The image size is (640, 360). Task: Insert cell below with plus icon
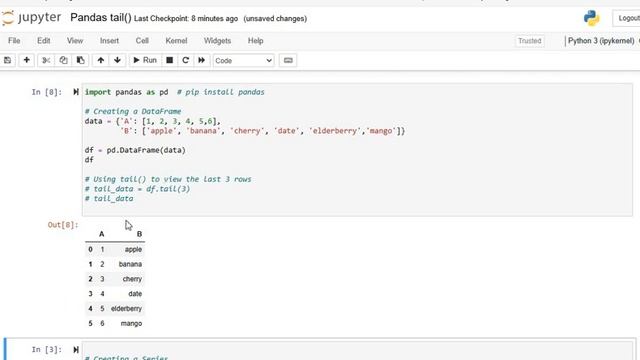click(27, 60)
